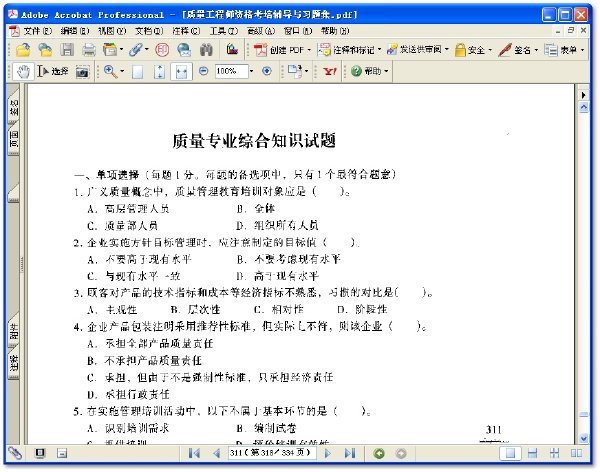Set Fit Page view
The width and height of the screenshot is (600, 472).
click(159, 71)
